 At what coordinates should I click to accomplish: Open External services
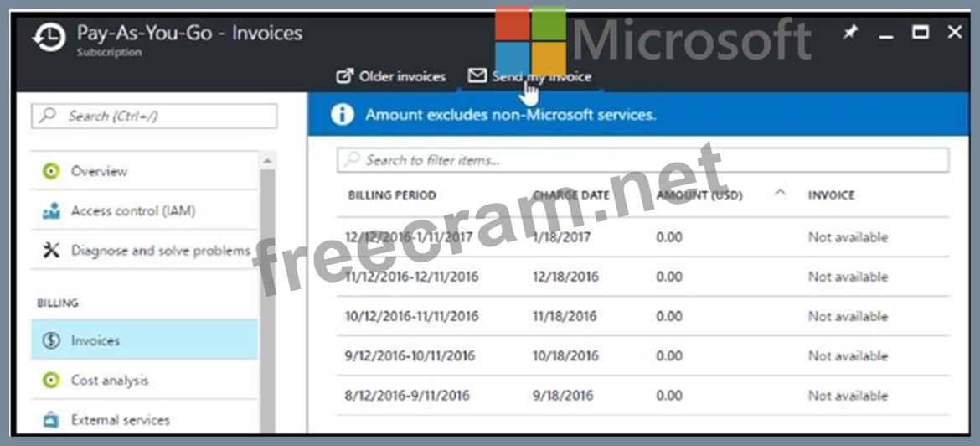[x=144, y=419]
